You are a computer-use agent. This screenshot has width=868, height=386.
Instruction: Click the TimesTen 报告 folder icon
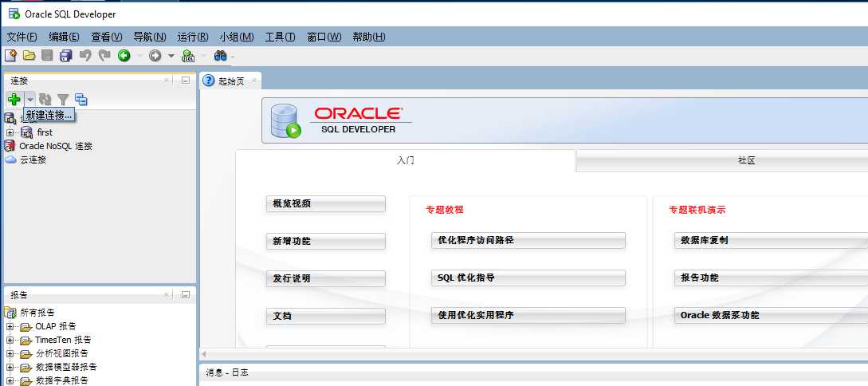(26, 340)
